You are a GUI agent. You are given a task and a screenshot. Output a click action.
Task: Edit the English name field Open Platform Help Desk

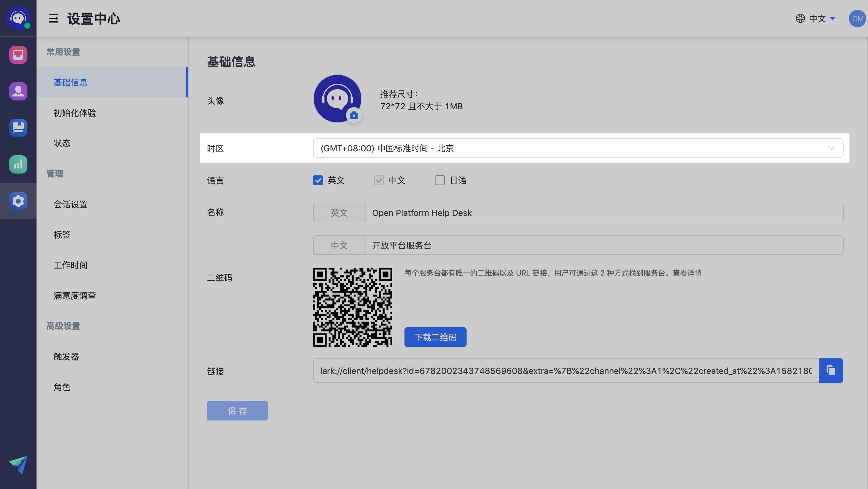coord(604,213)
